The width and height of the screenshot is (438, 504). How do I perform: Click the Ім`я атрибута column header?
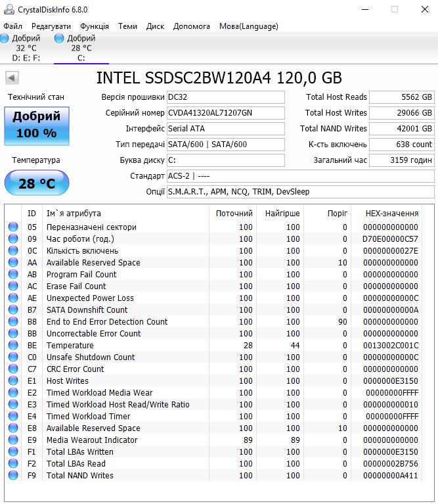125,213
